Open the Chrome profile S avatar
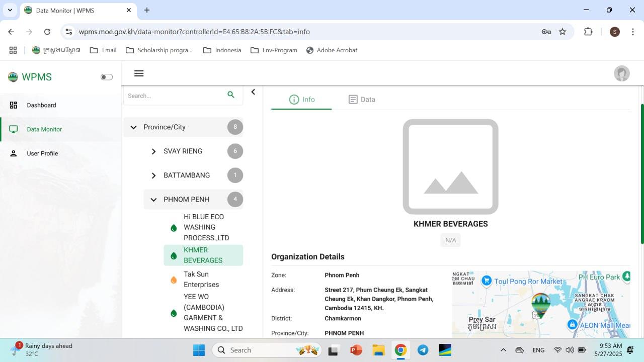 point(614,32)
